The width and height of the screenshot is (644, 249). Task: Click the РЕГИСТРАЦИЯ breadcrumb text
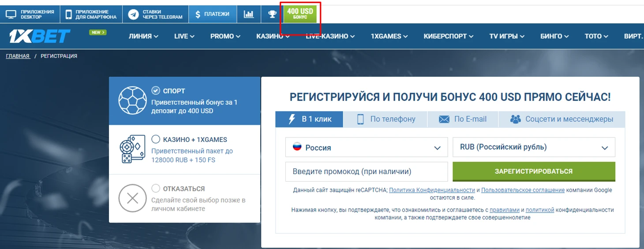(59, 56)
